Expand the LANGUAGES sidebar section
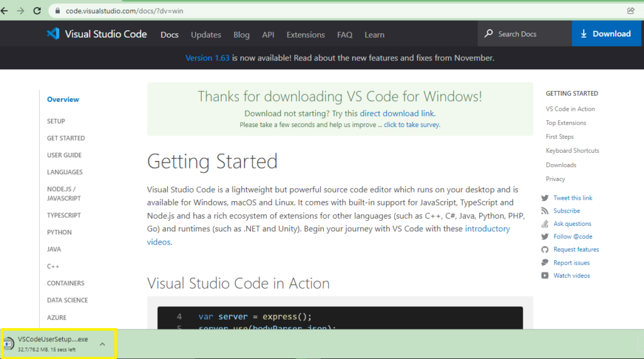This screenshot has height=359, width=644. pyautogui.click(x=65, y=172)
